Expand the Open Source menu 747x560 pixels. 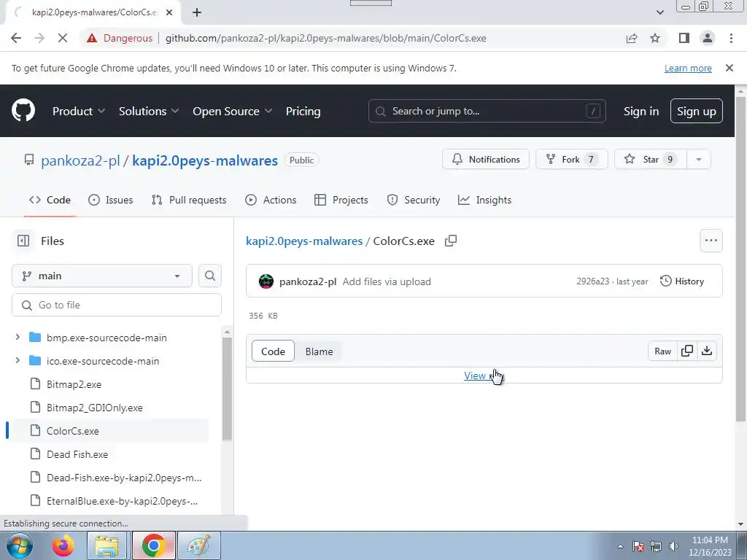(233, 111)
